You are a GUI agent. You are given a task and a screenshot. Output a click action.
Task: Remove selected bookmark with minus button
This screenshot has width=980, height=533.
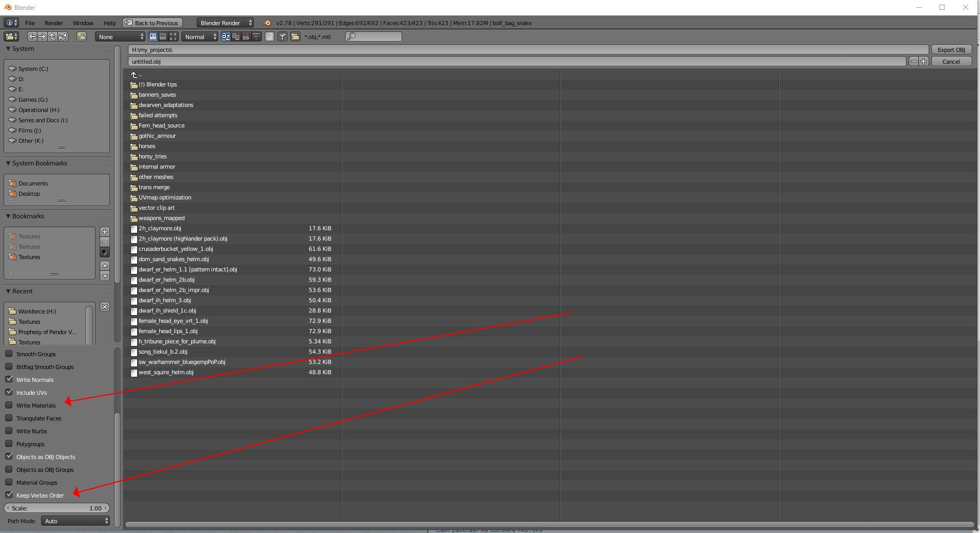[105, 242]
